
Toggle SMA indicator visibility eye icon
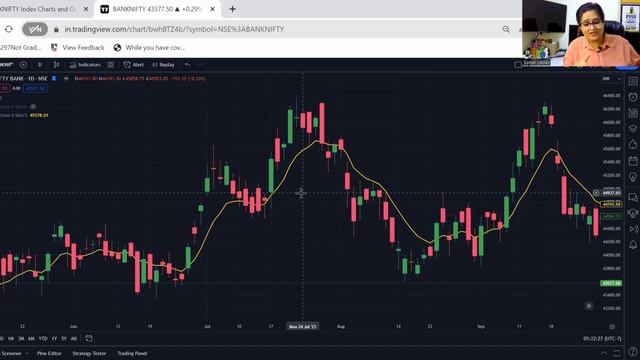click(33, 107)
